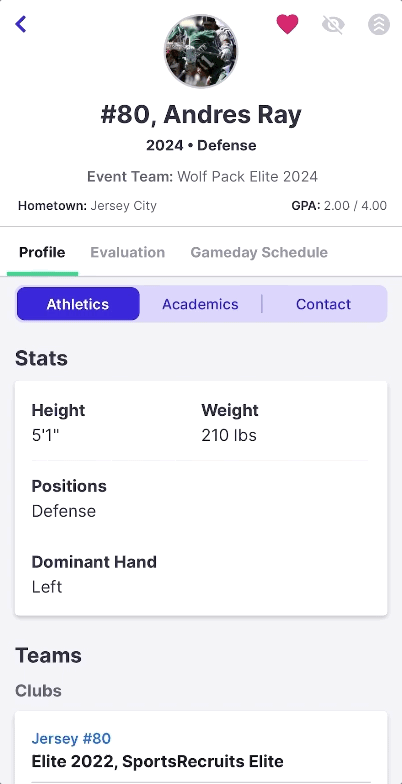402x784 pixels.
Task: Tap the Height stat value 5'1"
Action: [46, 435]
